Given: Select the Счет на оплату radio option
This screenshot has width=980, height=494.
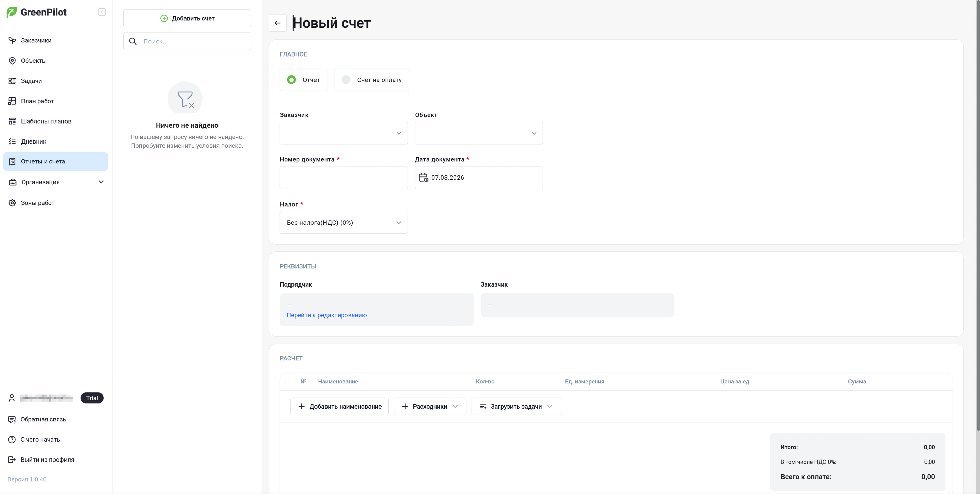Looking at the screenshot, I should pos(371,80).
